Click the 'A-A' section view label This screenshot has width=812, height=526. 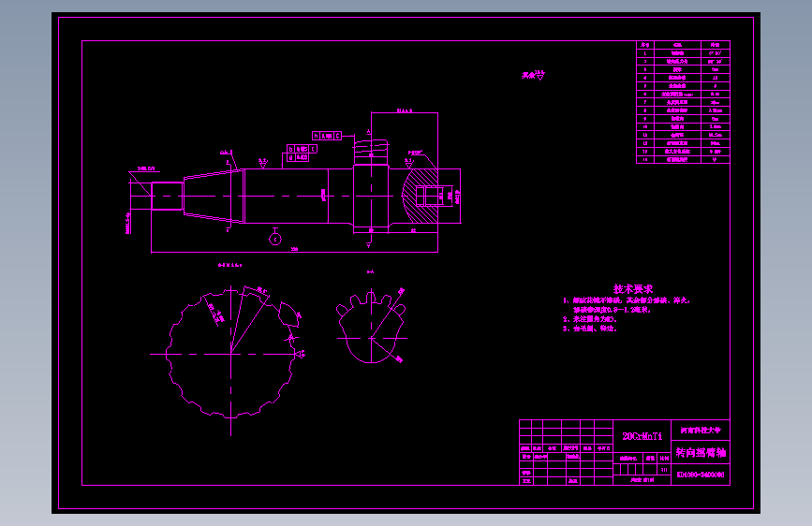pos(370,271)
